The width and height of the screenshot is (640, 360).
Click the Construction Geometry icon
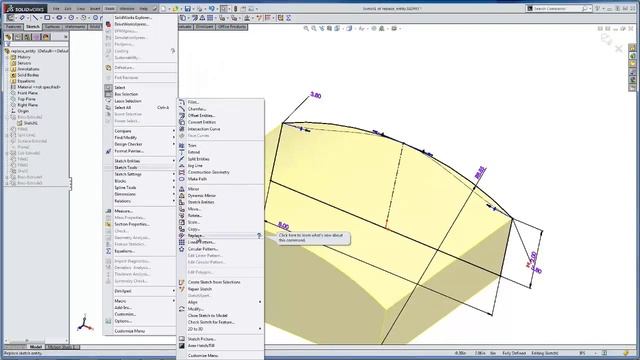coord(182,172)
